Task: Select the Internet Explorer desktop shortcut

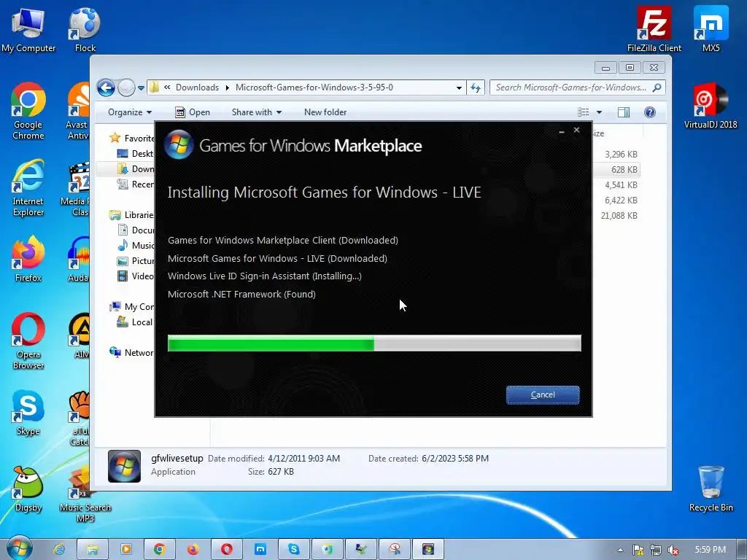Action: [x=28, y=188]
